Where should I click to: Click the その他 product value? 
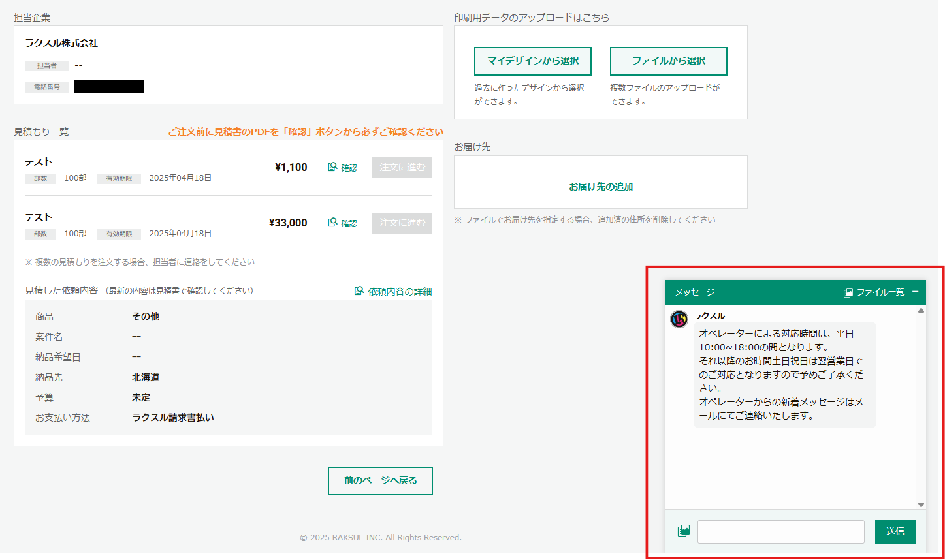pyautogui.click(x=146, y=317)
